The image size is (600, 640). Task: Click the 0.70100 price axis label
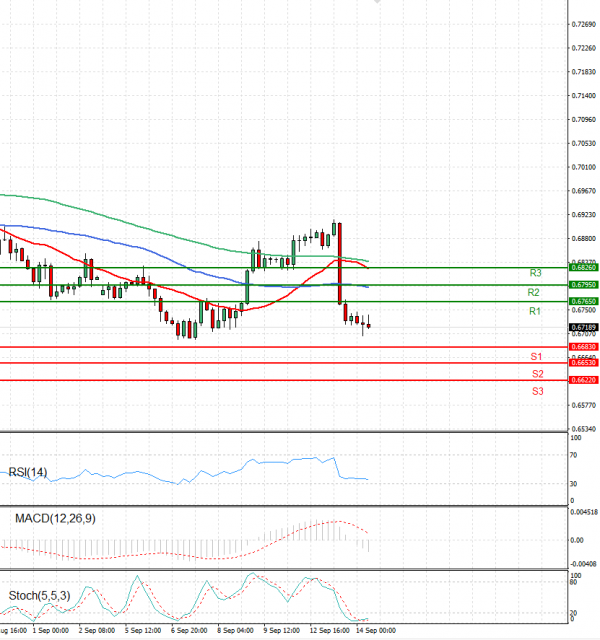[584, 167]
